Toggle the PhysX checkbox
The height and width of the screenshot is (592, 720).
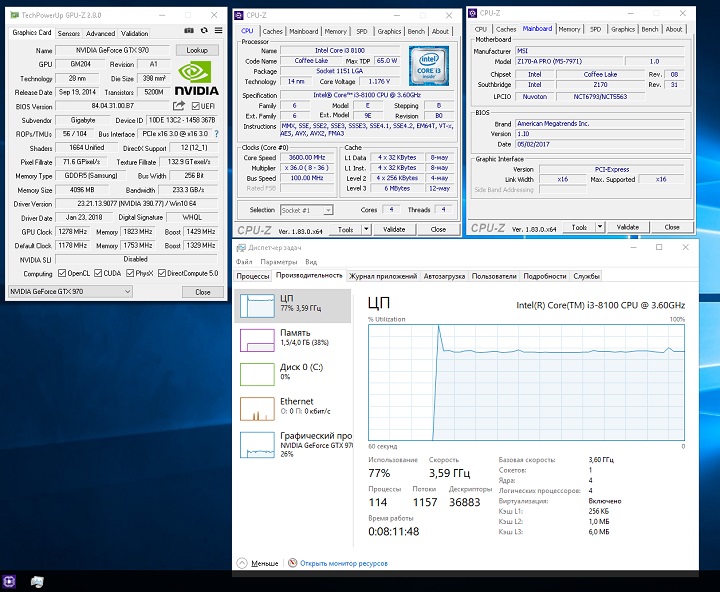pyautogui.click(x=130, y=273)
